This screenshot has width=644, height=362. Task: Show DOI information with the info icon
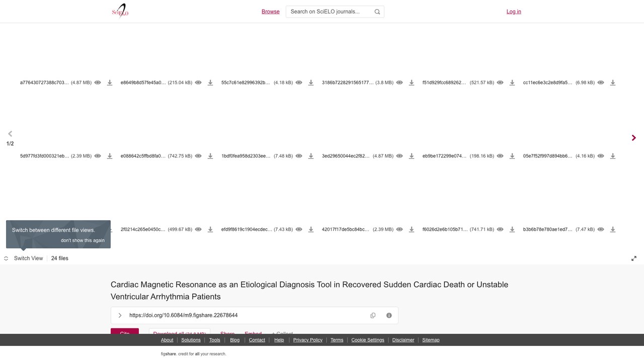coord(389,315)
